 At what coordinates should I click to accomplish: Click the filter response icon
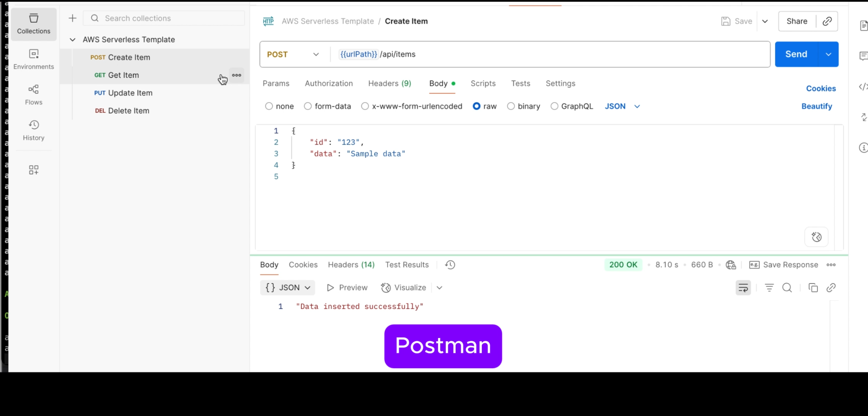point(769,288)
